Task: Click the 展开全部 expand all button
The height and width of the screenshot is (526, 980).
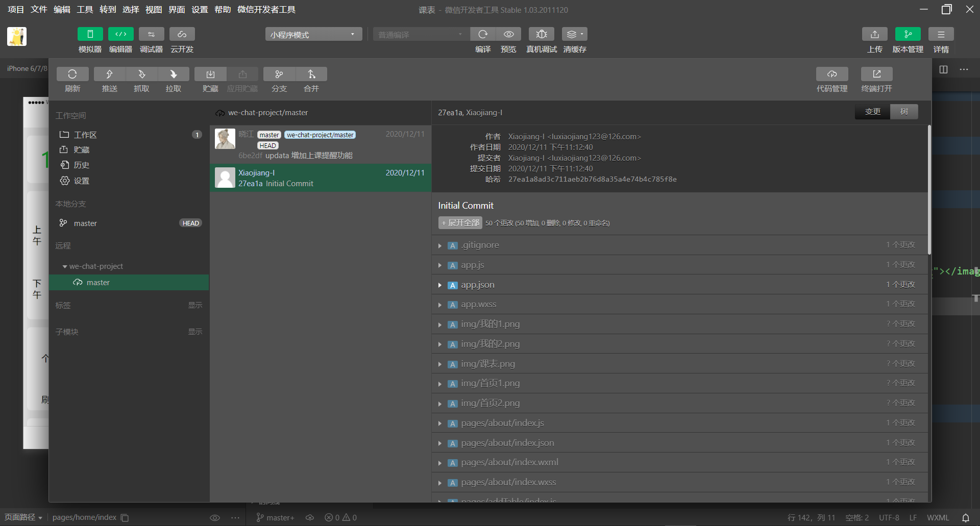Action: [x=460, y=223]
